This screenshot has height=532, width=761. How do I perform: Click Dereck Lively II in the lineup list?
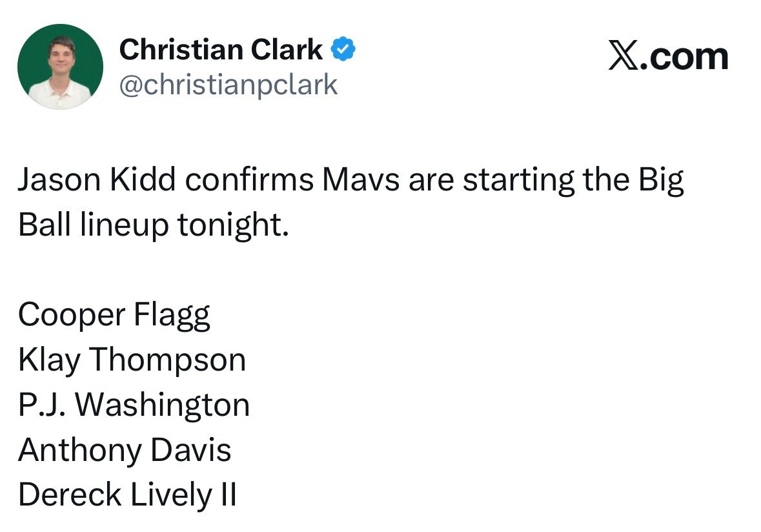pos(127,495)
